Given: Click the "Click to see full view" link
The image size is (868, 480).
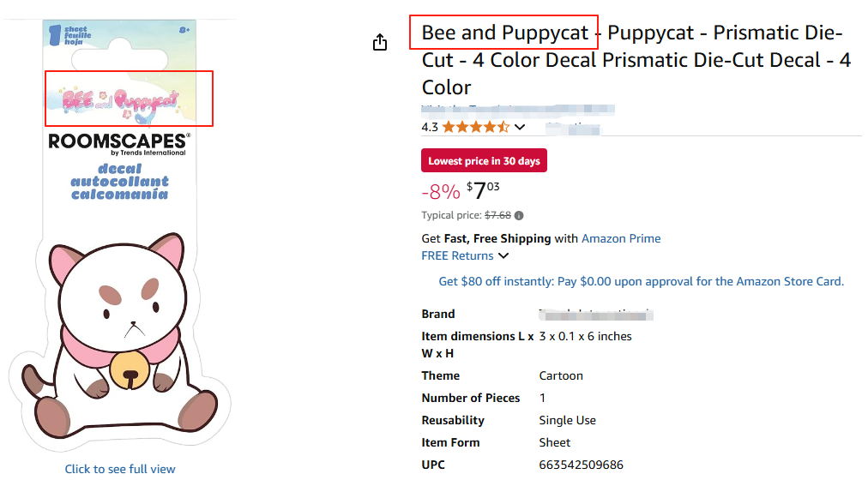Looking at the screenshot, I should point(120,469).
